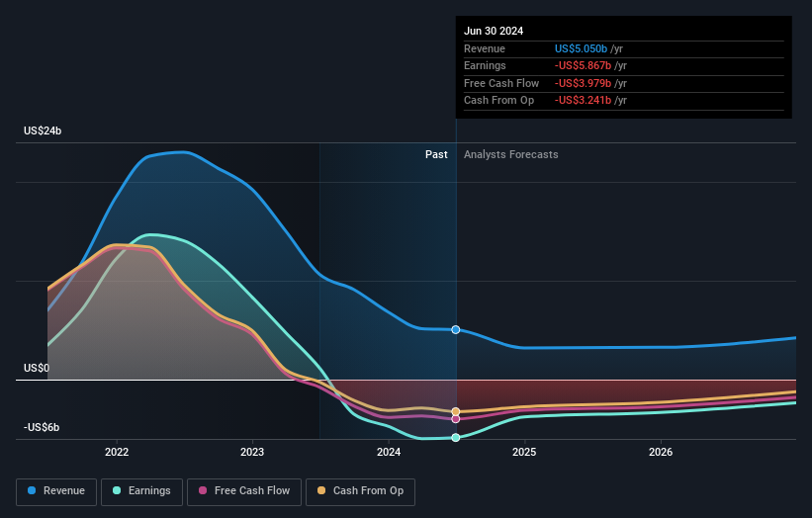Click the -US$3.979b free cash flow value
This screenshot has width=812, height=518.
click(584, 83)
